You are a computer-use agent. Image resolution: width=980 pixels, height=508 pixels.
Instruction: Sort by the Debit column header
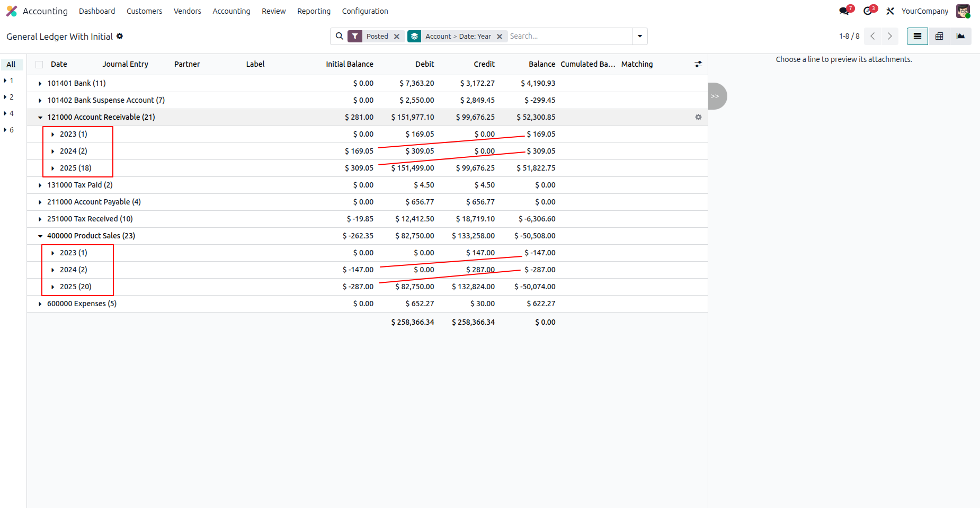click(x=424, y=64)
